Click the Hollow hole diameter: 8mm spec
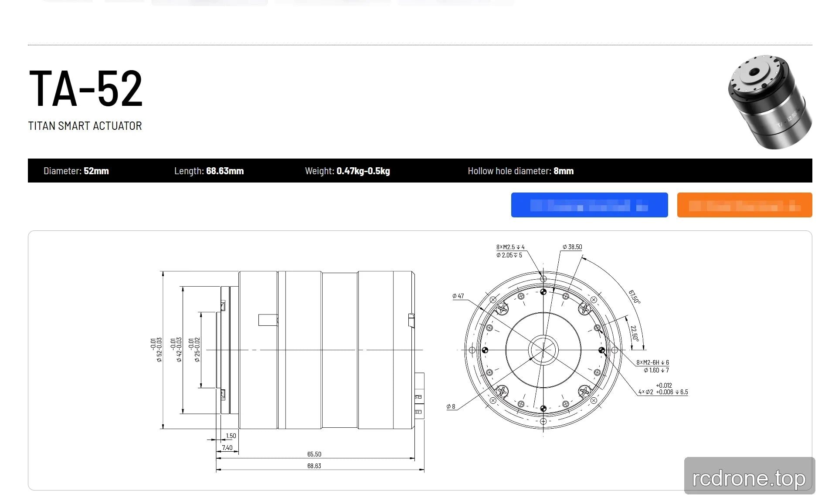This screenshot has width=825, height=504. 520,171
